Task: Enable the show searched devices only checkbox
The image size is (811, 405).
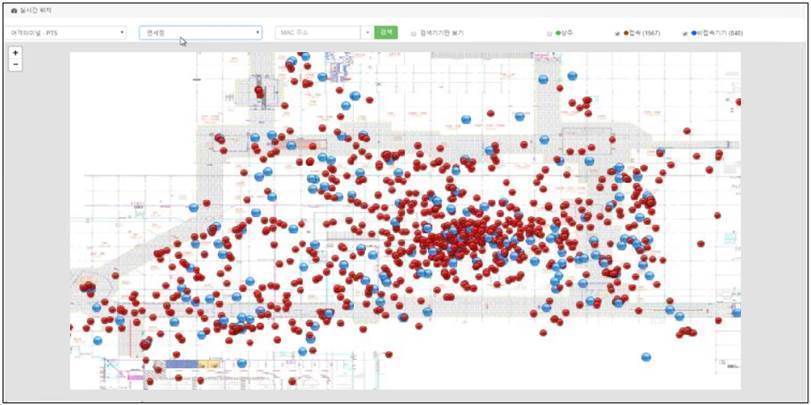Action: coord(413,34)
